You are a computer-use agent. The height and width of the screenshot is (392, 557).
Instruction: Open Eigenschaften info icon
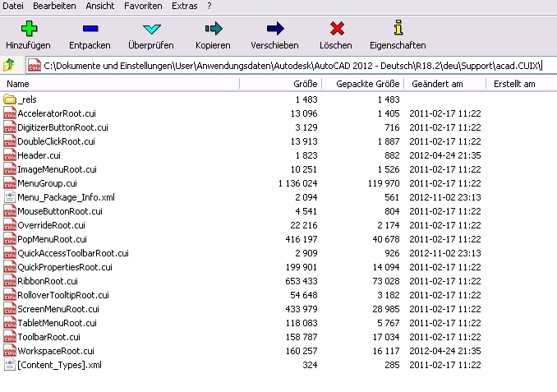pos(398,29)
